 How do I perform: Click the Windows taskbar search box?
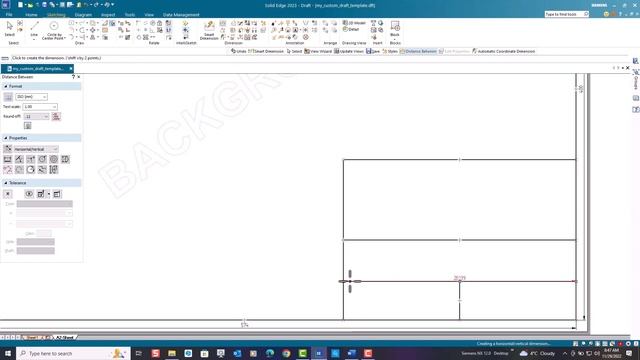point(73,353)
